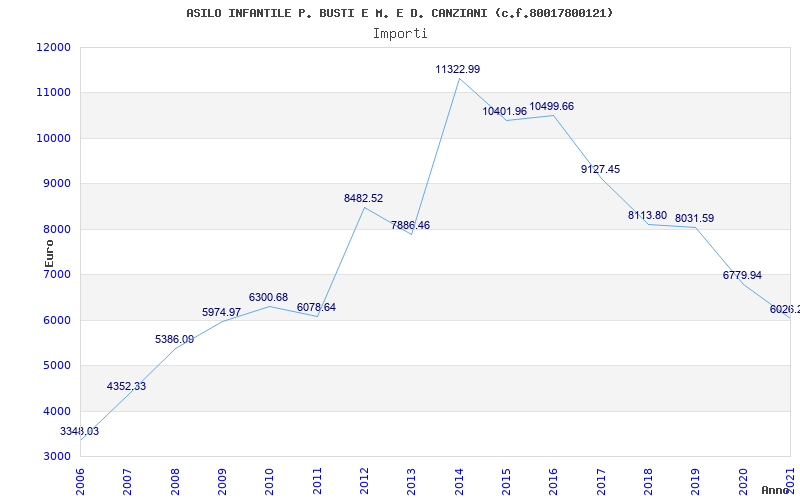Select data label 5974.97
This screenshot has width=800, height=500.
[221, 312]
